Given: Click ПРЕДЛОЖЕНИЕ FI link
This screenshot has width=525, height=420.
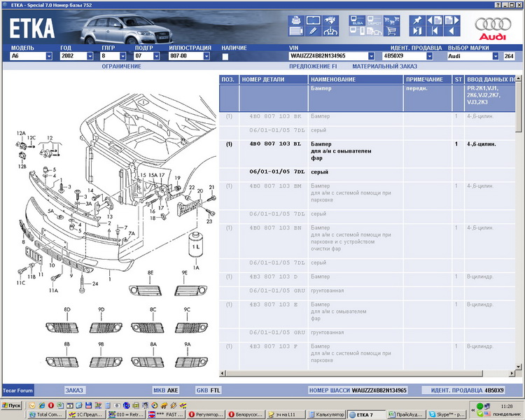Looking at the screenshot, I should [x=313, y=66].
